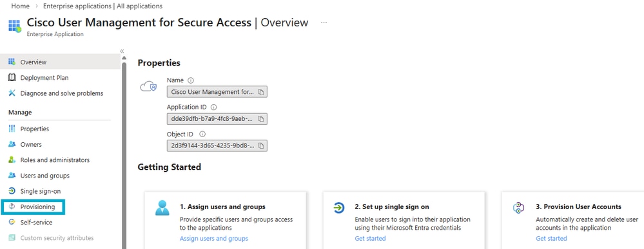Open the ellipsis more options menu
This screenshot has width=644, height=249.
click(x=324, y=23)
